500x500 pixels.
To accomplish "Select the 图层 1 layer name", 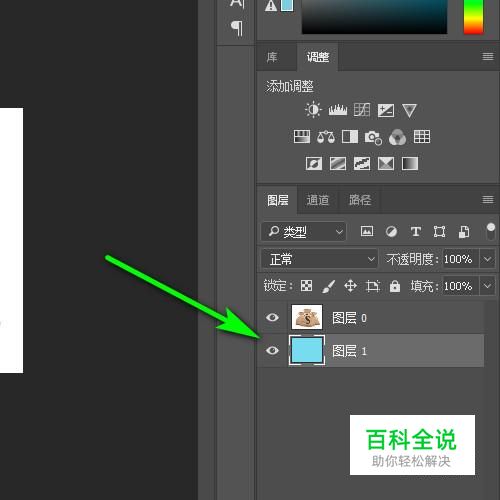I will (349, 351).
